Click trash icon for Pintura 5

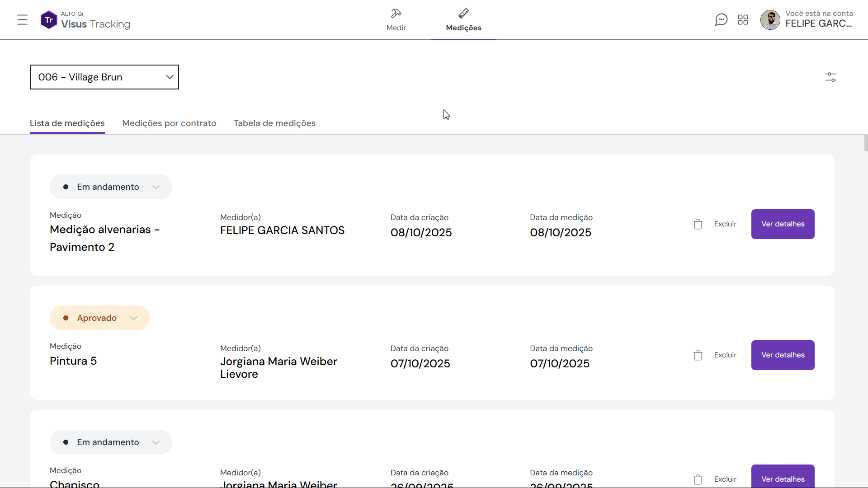698,355
